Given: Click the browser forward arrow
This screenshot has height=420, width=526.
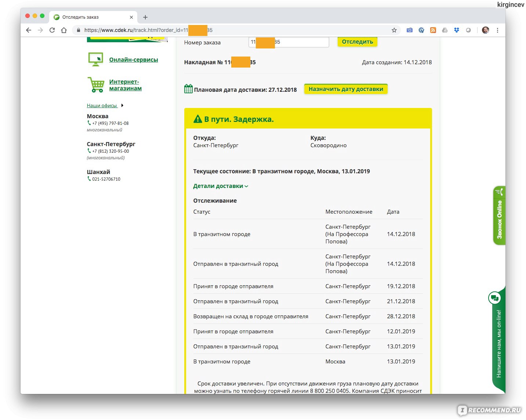Looking at the screenshot, I should pos(40,30).
